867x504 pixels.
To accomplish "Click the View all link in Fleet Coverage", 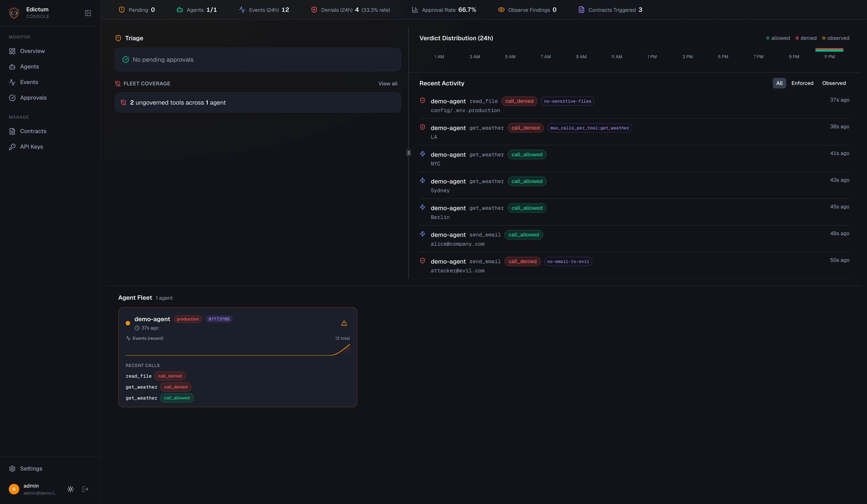I will [x=388, y=83].
